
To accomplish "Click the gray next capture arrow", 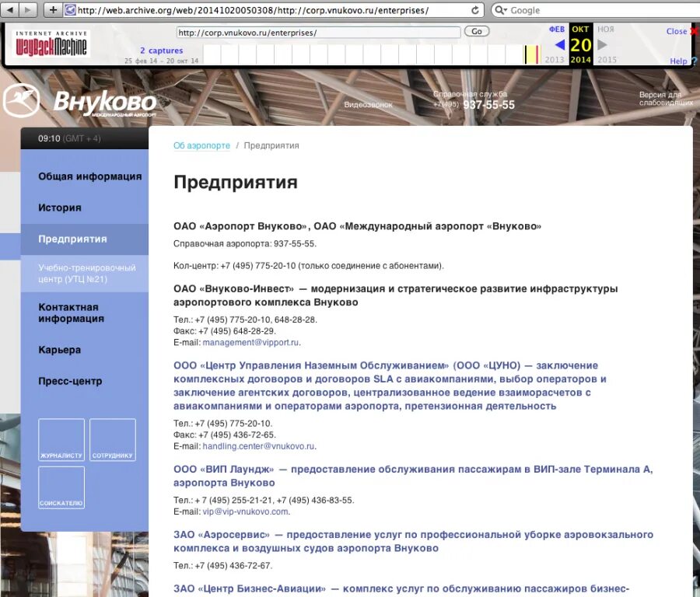I will point(602,44).
